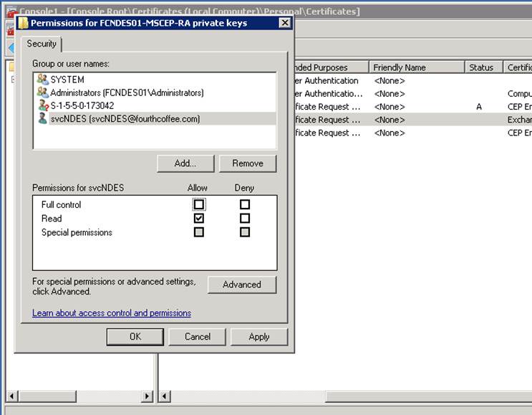532x415 pixels.
Task: Cancel the permissions dialog
Action: coord(198,337)
